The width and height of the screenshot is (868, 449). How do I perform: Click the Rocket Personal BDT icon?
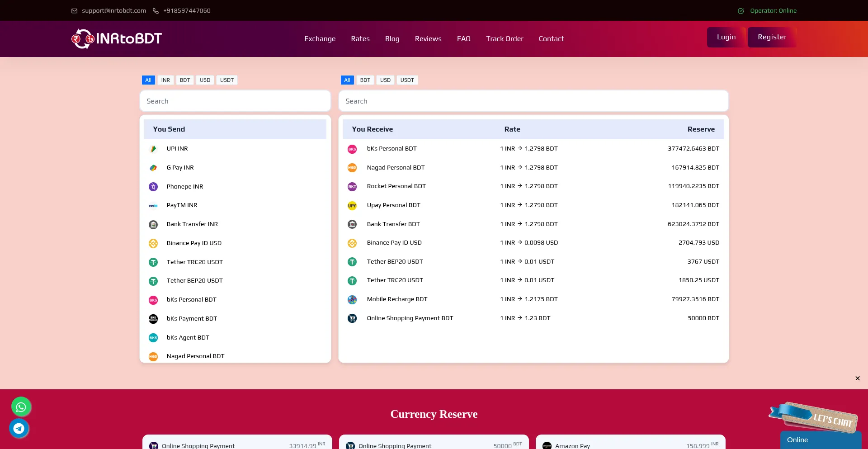coord(352,186)
